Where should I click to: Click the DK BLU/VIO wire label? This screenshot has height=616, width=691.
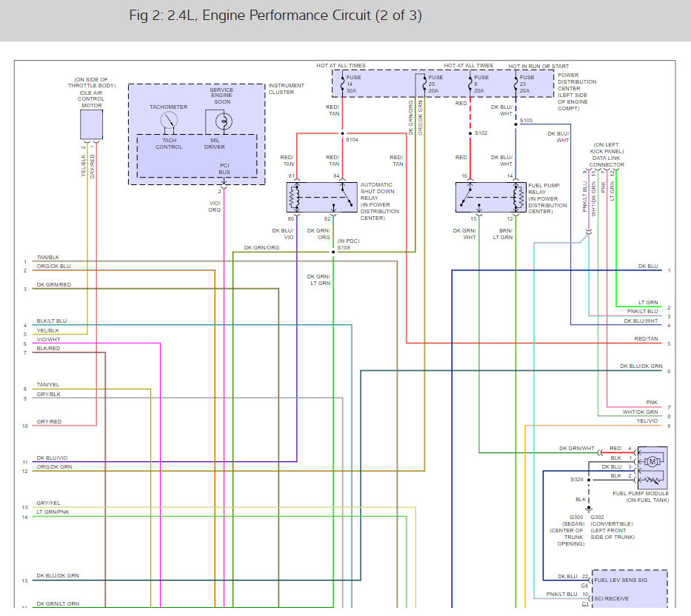pos(52,458)
